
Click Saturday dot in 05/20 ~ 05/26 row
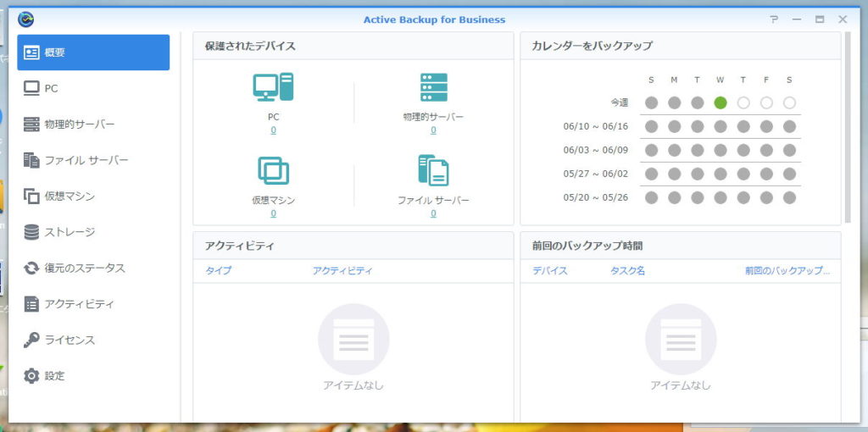coord(789,197)
